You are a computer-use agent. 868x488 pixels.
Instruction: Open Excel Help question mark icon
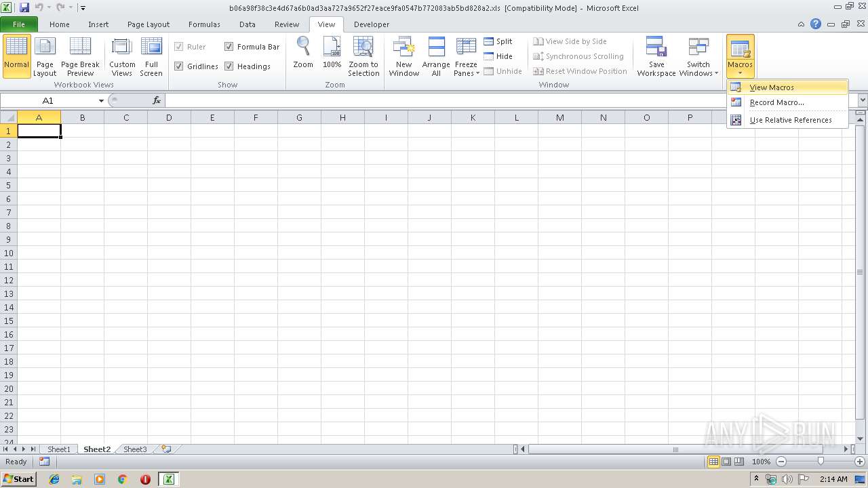(816, 24)
